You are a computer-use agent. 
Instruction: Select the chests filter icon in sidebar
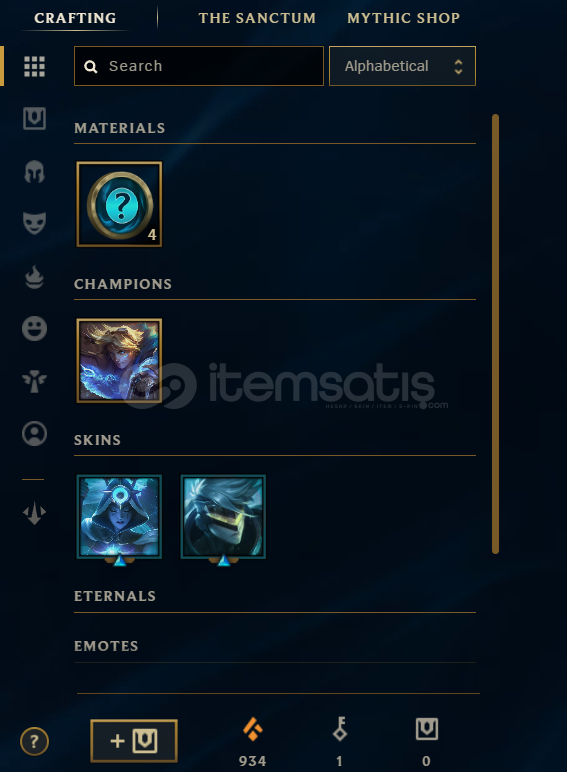tap(34, 119)
